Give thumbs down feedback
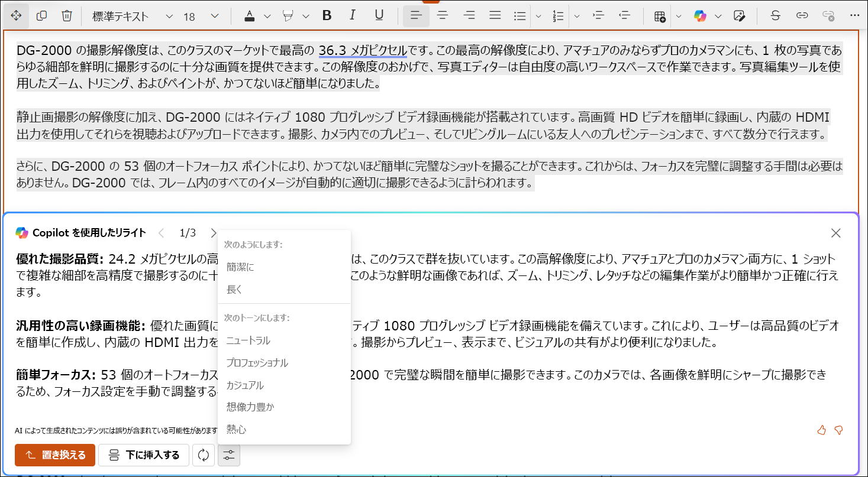The width and height of the screenshot is (868, 477). pos(838,430)
